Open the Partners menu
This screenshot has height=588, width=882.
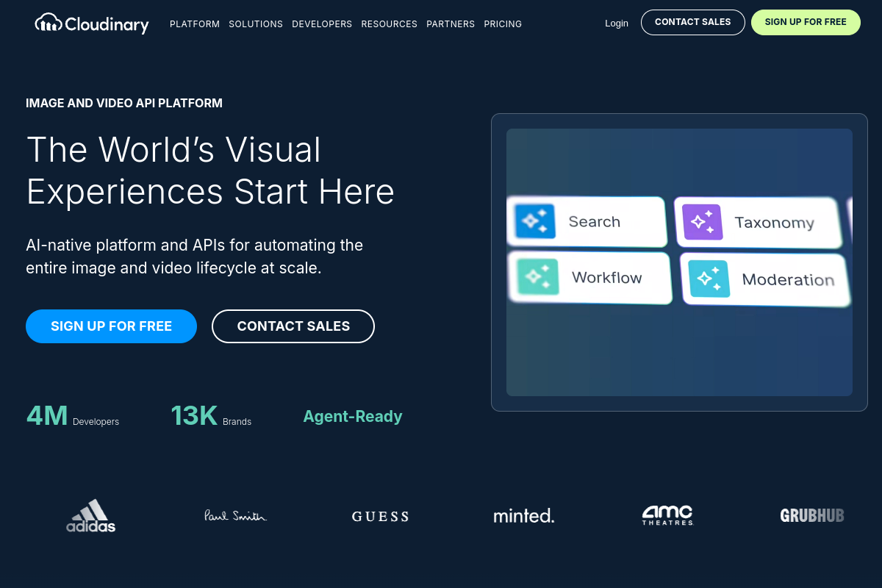pos(451,24)
